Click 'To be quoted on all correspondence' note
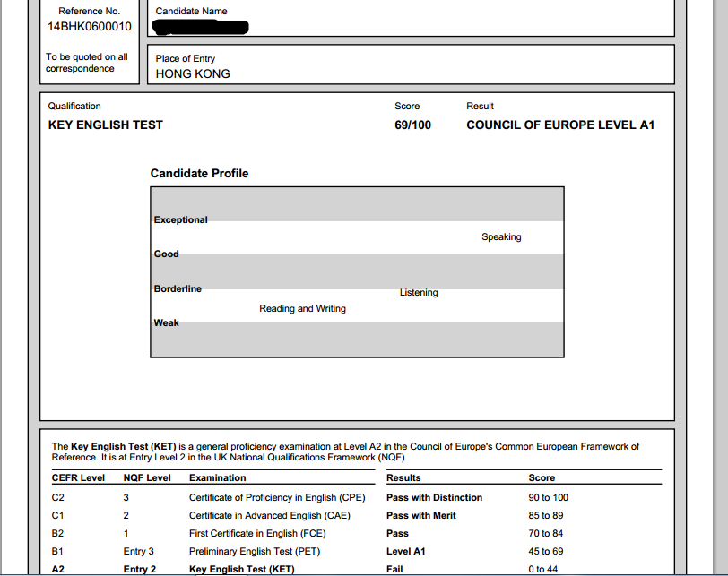 86,63
